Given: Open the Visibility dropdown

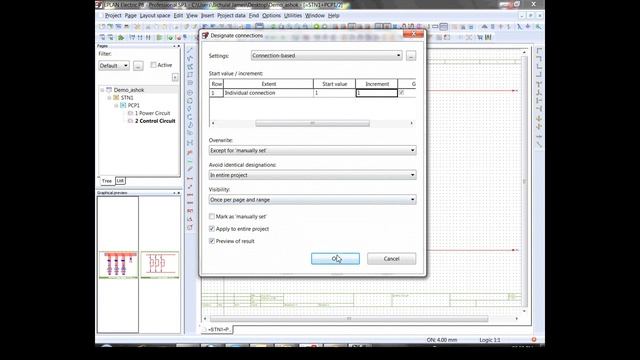Looking at the screenshot, I should pyautogui.click(x=313, y=200).
